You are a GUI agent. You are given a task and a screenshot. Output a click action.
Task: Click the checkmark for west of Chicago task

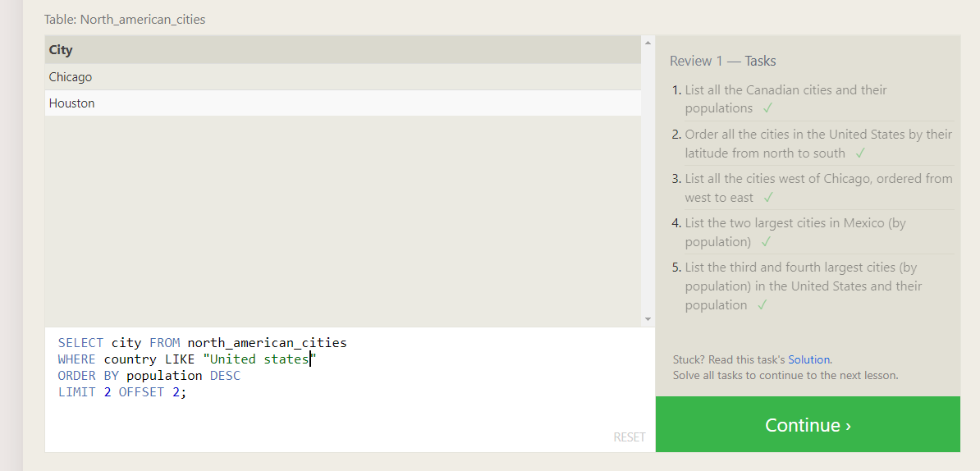tap(768, 197)
